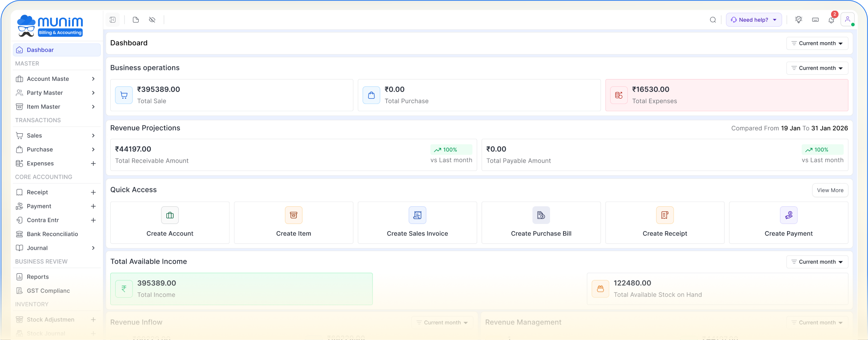Viewport: 868px width, 340px height.
Task: Open Business operations Current month filter
Action: coord(817,68)
